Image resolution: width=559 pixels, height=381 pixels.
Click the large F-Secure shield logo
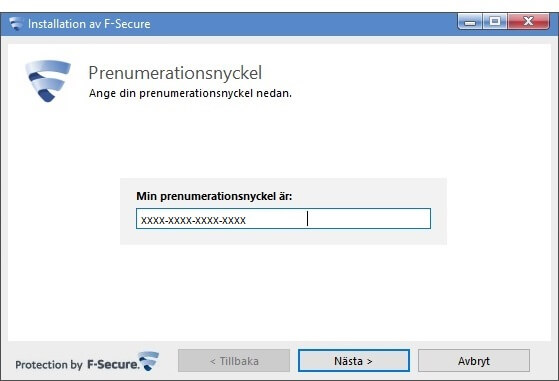[48, 81]
